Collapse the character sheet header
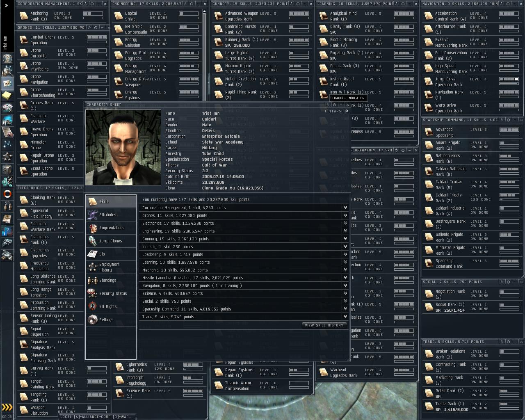Viewport: 525px width, 420px height. click(x=336, y=111)
